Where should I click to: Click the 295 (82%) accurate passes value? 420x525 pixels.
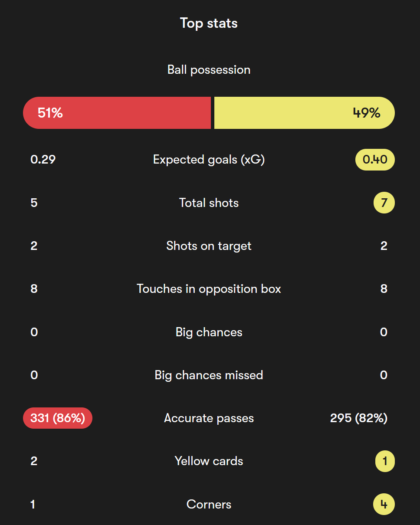click(359, 418)
